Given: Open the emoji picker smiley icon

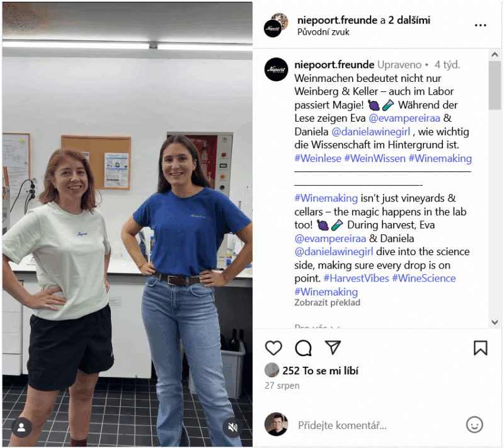Looking at the screenshot, I should tap(474, 425).
